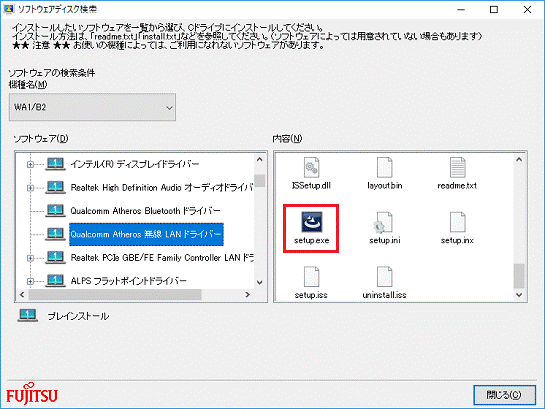
Task: Select the setup.exe file icon
Action: (311, 222)
